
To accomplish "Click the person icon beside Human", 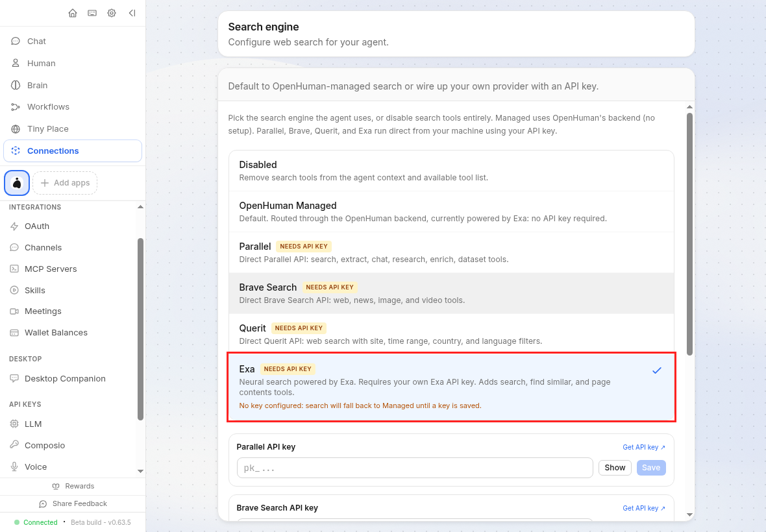I will coord(16,64).
